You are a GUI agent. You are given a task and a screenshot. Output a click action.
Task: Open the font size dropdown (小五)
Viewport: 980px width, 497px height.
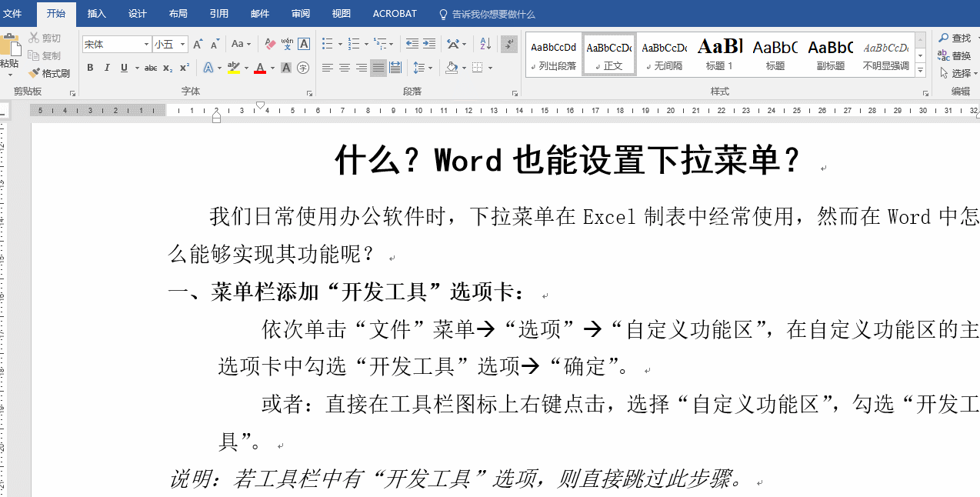pyautogui.click(x=183, y=45)
